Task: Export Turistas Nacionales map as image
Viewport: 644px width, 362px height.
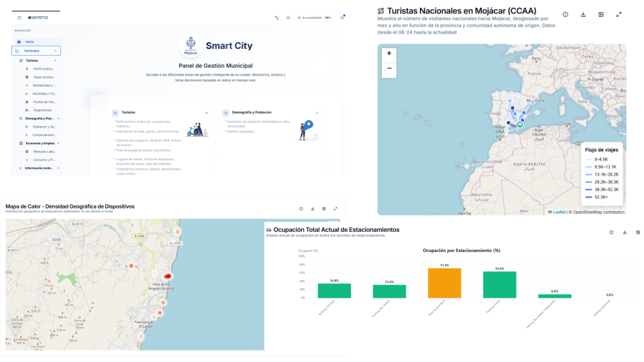Action: pyautogui.click(x=601, y=14)
